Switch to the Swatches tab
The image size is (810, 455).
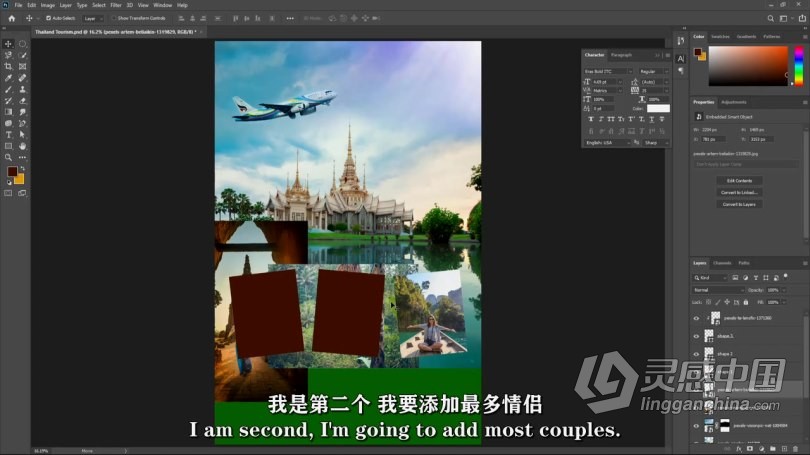coord(720,37)
